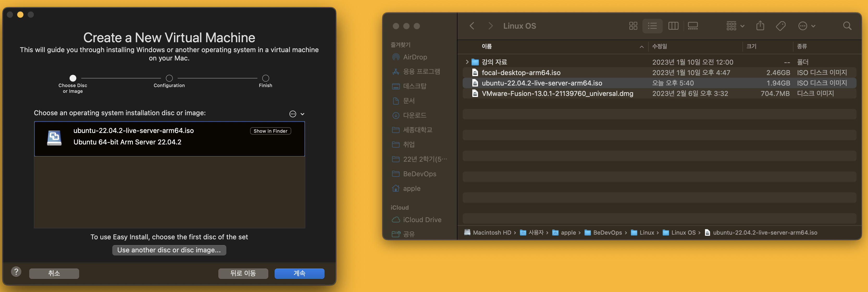Sort by 수정일 column header

coord(659,46)
